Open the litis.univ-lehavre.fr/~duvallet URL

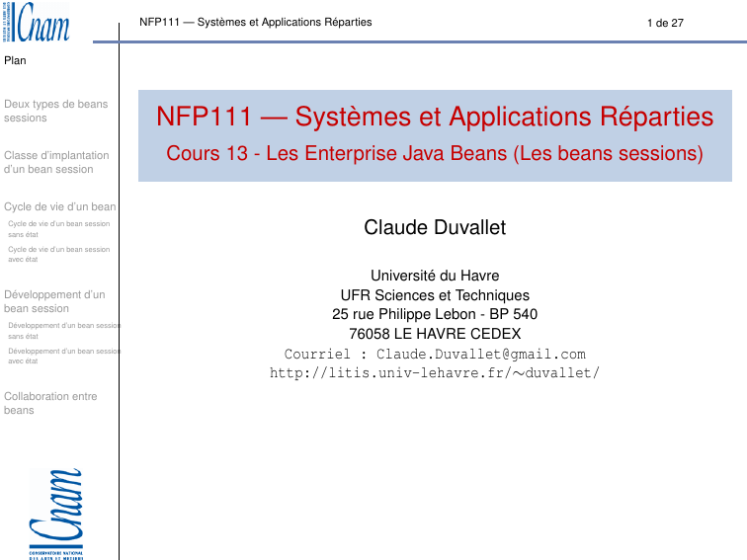pyautogui.click(x=435, y=373)
